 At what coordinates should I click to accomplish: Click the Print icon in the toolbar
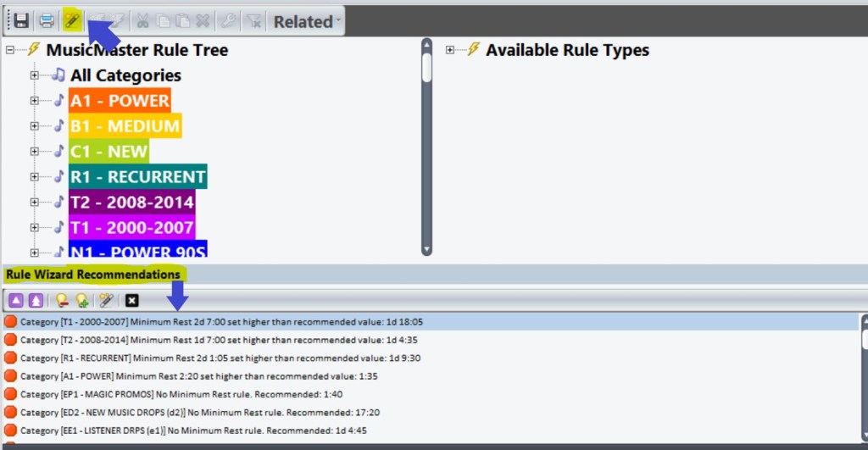tap(47, 20)
